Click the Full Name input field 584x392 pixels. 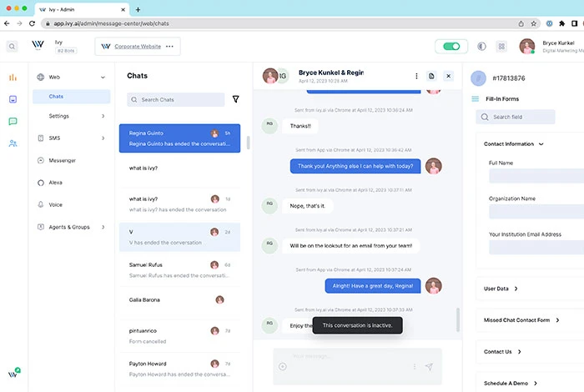point(536,175)
